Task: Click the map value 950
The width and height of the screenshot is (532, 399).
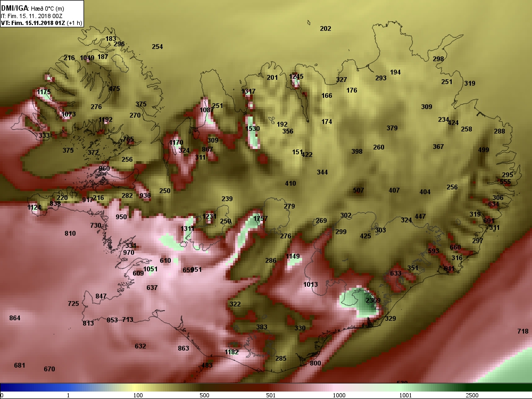Action: click(121, 217)
